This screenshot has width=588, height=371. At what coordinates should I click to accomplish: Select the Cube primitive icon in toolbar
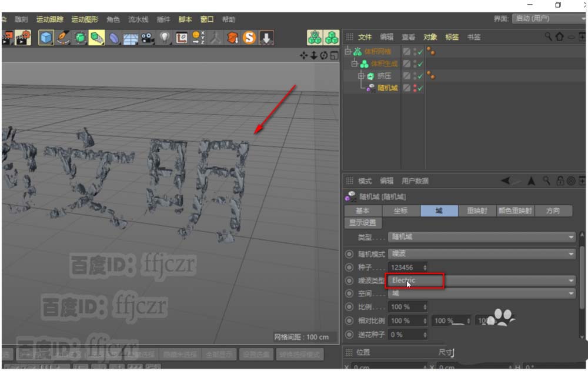(x=46, y=38)
